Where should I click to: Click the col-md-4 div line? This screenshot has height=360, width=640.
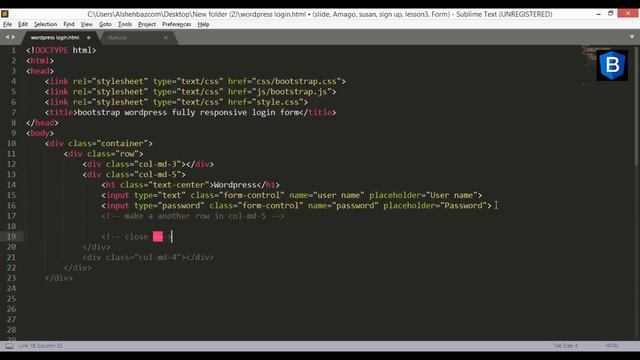point(148,258)
